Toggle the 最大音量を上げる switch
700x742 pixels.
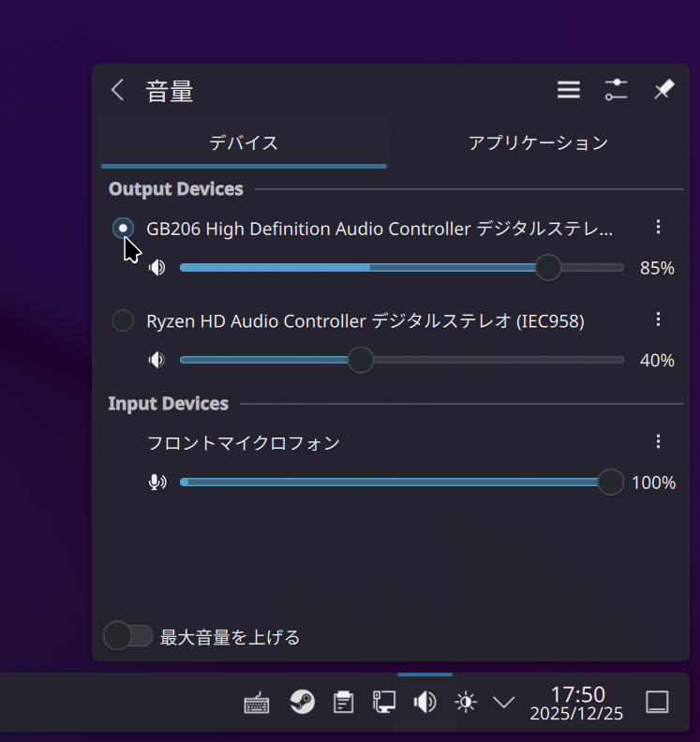point(127,635)
